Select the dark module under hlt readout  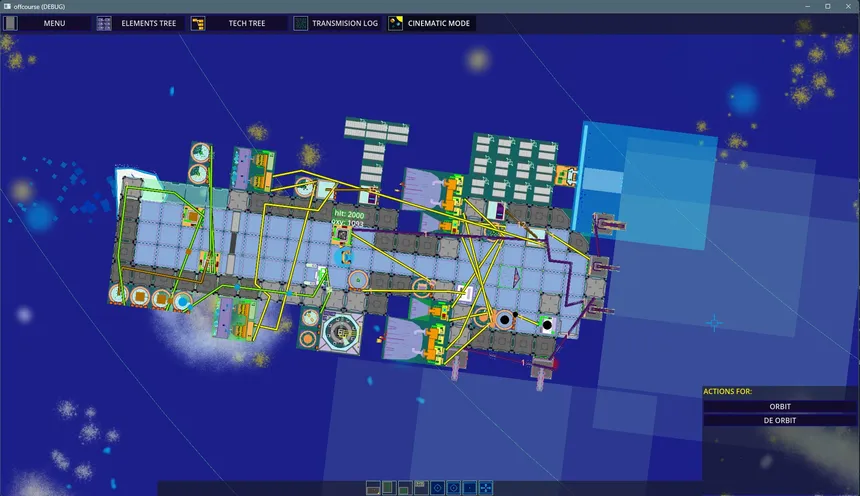pyautogui.click(x=342, y=235)
